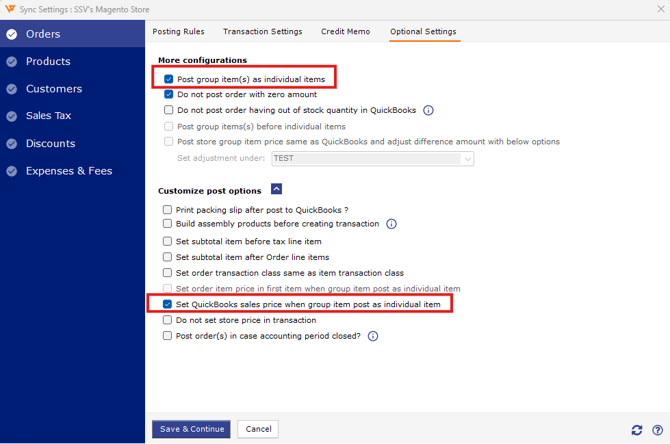Screen dimensions: 670x444
Task: Click the Set adjustment under label
Action: [221, 158]
